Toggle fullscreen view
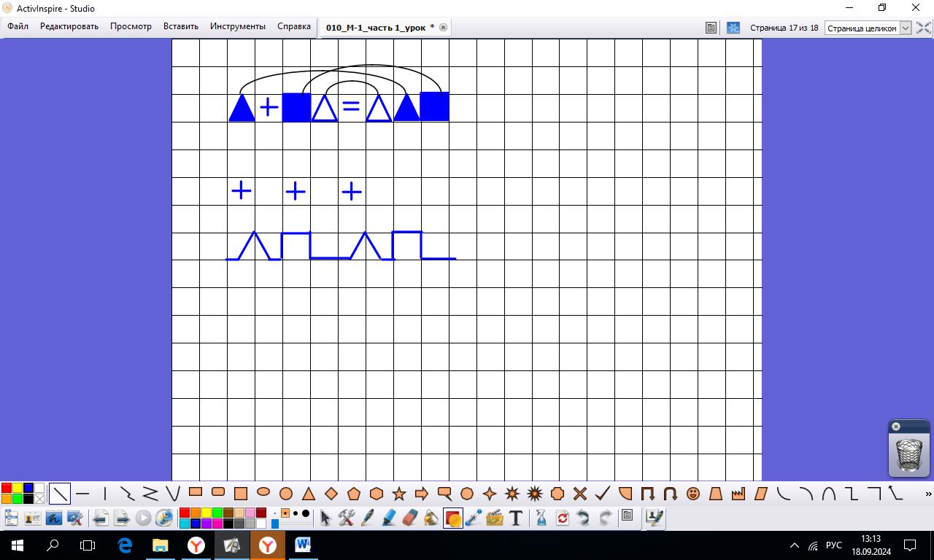 (924, 28)
